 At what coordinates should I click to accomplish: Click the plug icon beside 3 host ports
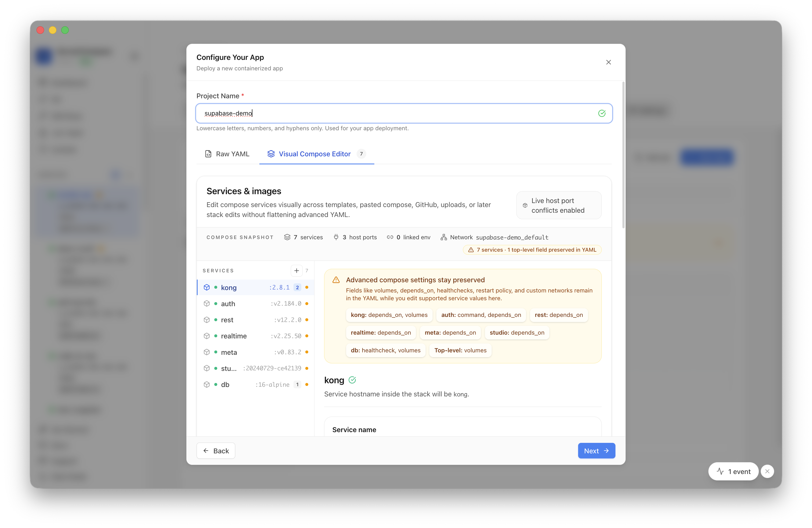(336, 237)
